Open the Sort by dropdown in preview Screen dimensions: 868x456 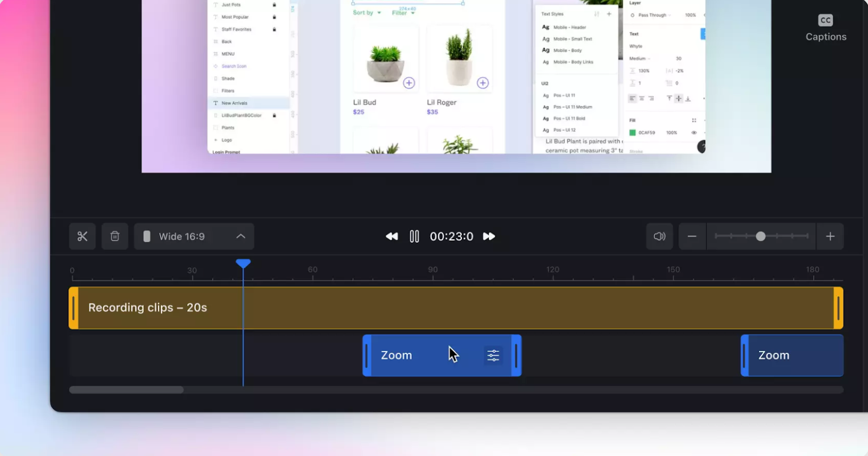point(367,12)
